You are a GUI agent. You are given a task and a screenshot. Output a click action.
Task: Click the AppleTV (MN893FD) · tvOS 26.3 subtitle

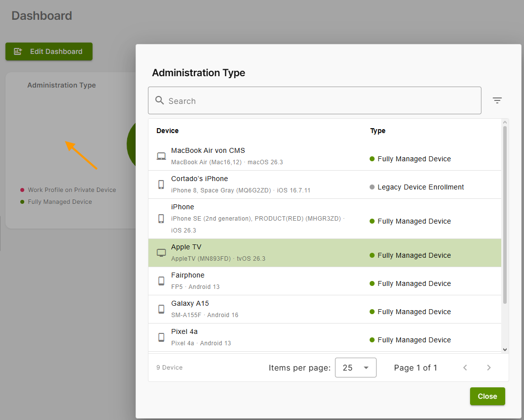pyautogui.click(x=218, y=259)
